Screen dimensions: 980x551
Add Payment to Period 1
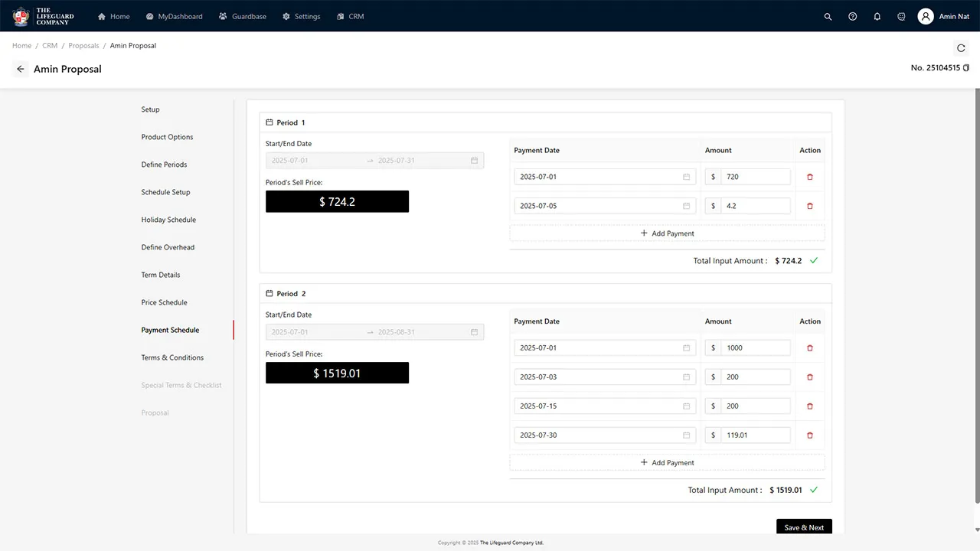pyautogui.click(x=667, y=233)
